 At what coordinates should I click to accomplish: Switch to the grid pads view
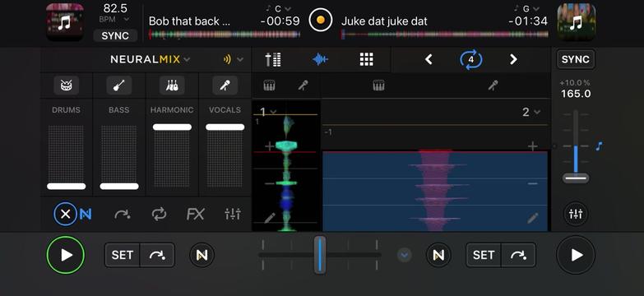click(366, 59)
